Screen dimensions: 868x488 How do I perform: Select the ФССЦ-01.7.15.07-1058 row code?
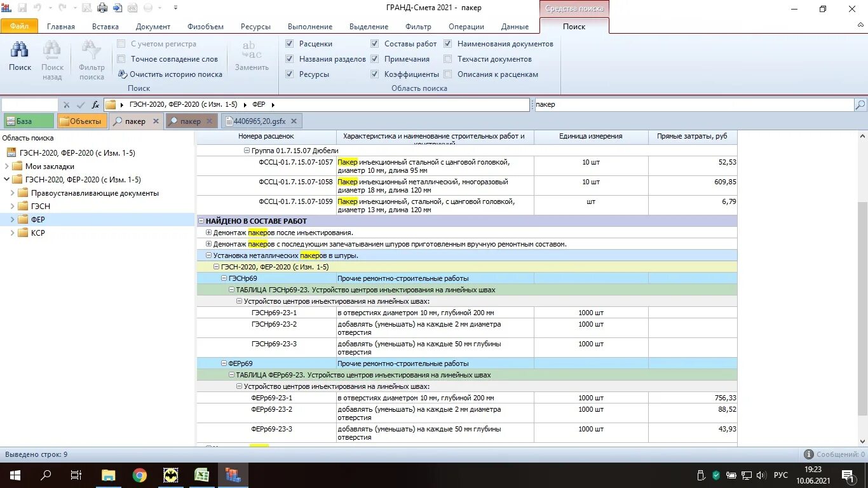tap(295, 182)
